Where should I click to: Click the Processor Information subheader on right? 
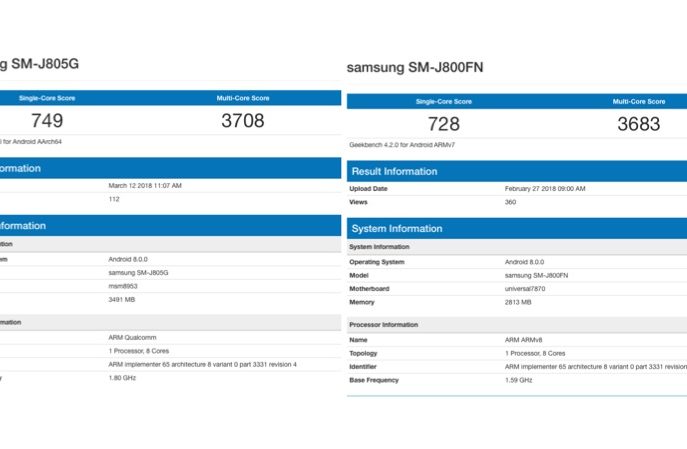[x=384, y=325]
